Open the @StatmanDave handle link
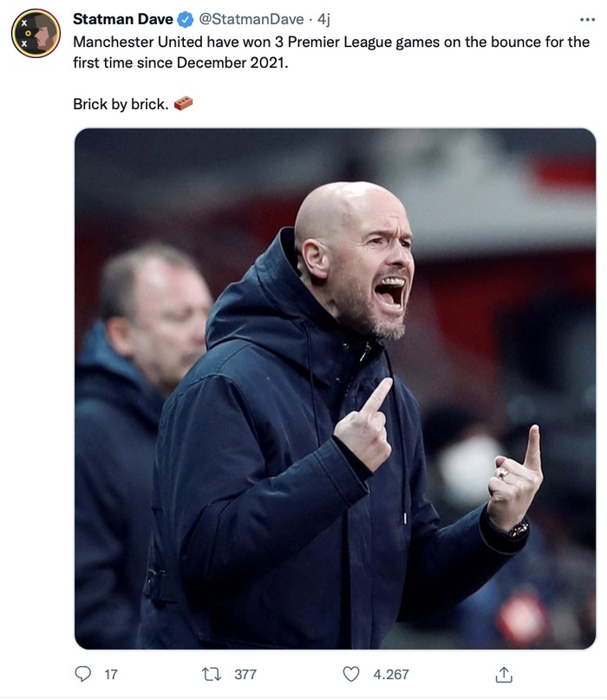 point(252,19)
